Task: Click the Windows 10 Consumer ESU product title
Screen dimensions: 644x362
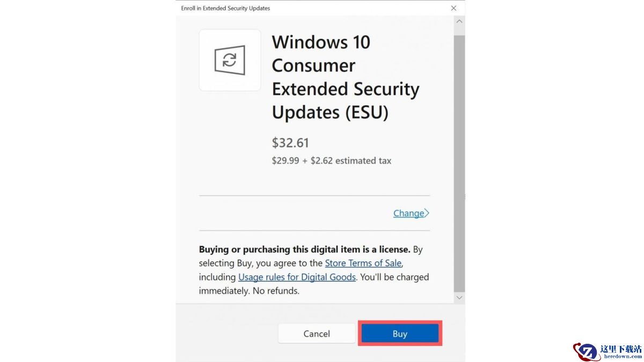Action: [x=345, y=77]
